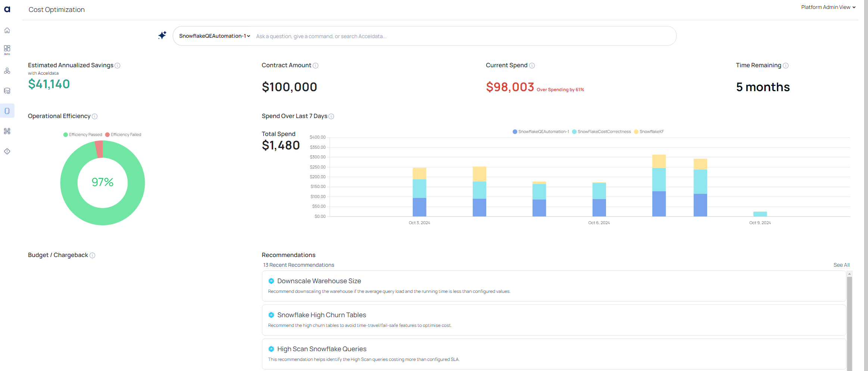Open the Platform Admin View dropdown

click(x=828, y=7)
